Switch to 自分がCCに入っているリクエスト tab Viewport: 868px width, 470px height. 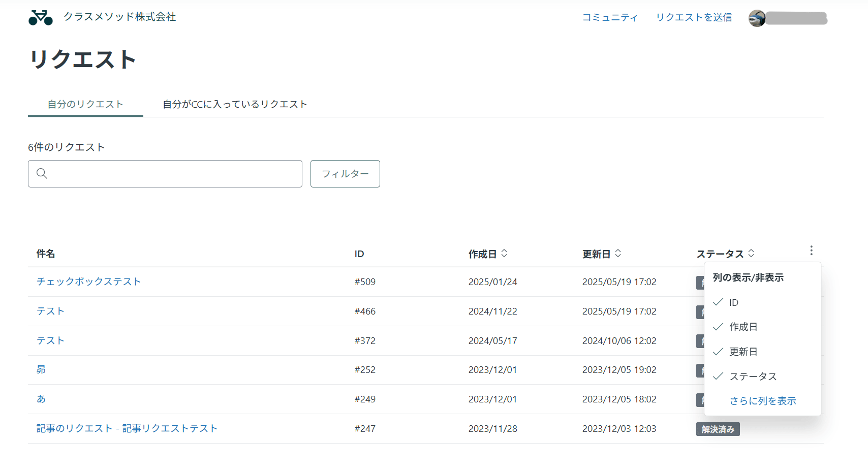(x=234, y=104)
